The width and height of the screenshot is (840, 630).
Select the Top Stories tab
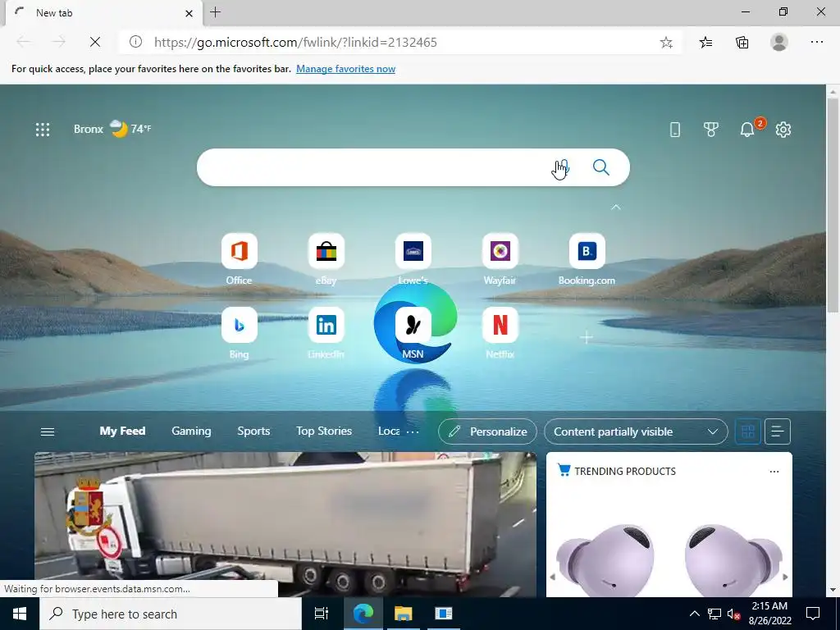click(x=324, y=431)
